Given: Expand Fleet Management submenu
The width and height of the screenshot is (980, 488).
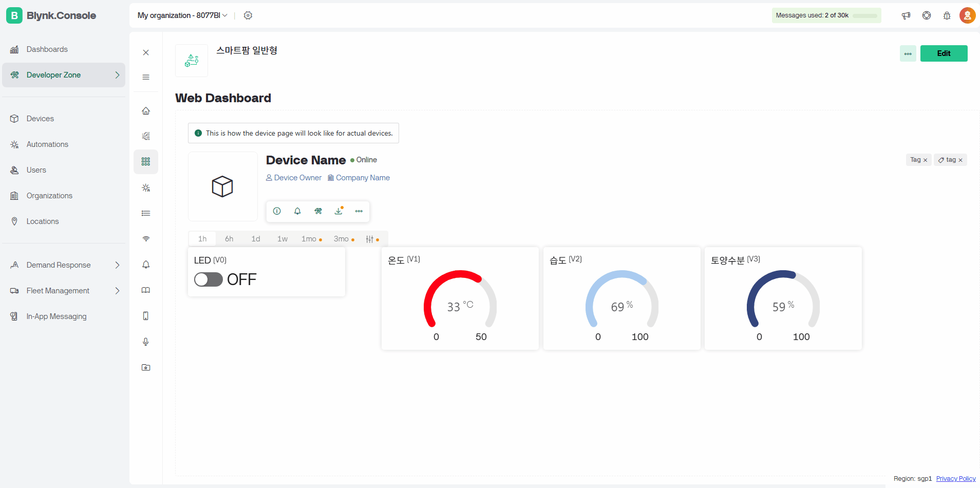Looking at the screenshot, I should (117, 291).
